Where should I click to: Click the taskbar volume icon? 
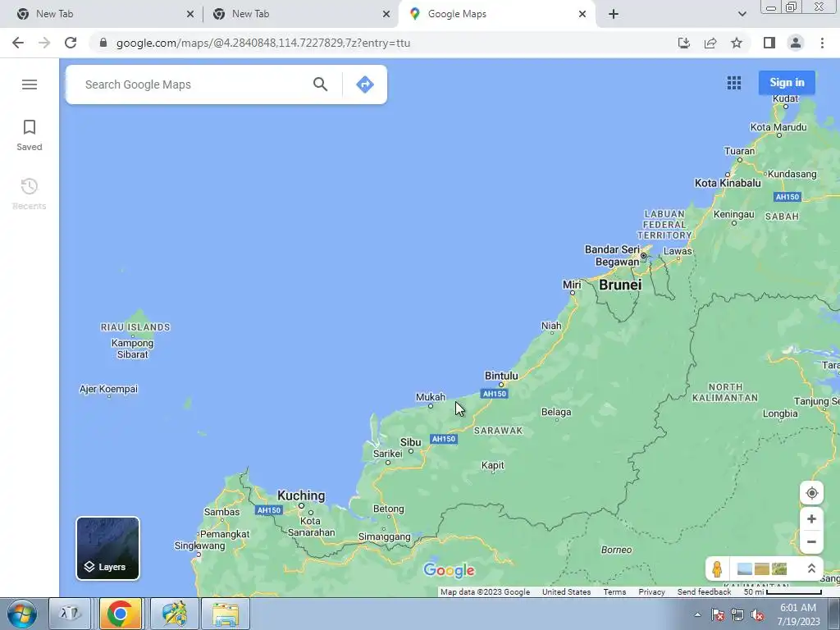tap(757, 614)
